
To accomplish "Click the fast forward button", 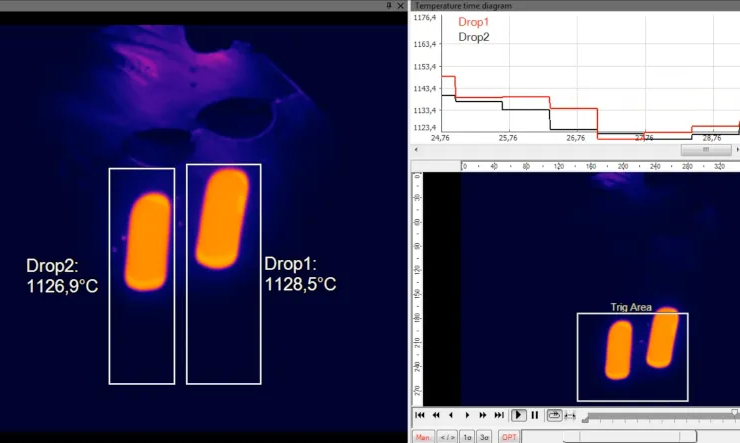I will point(483,415).
